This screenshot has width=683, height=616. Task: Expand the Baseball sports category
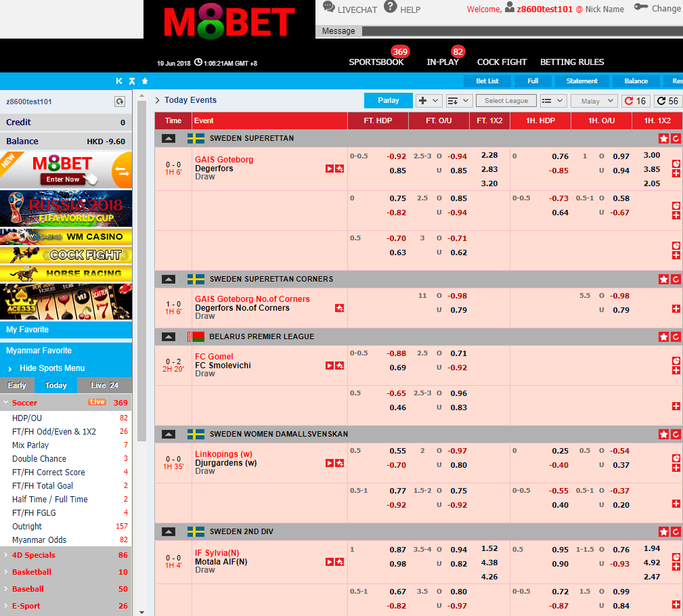[x=66, y=589]
